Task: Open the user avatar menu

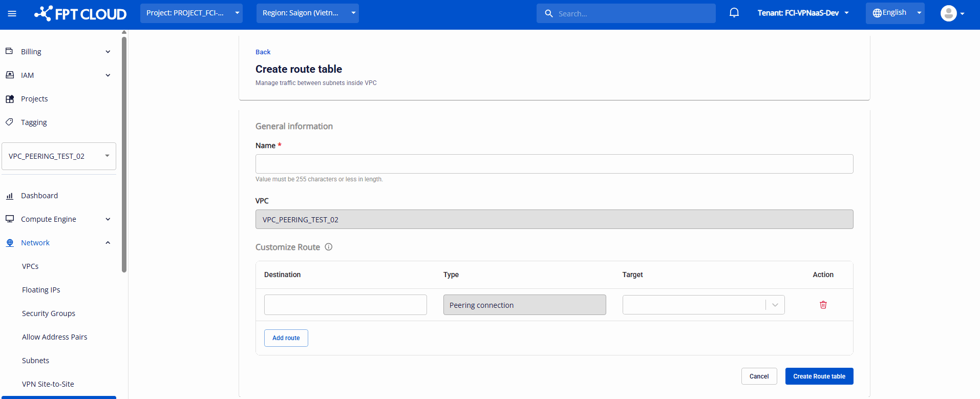Action: tap(952, 13)
